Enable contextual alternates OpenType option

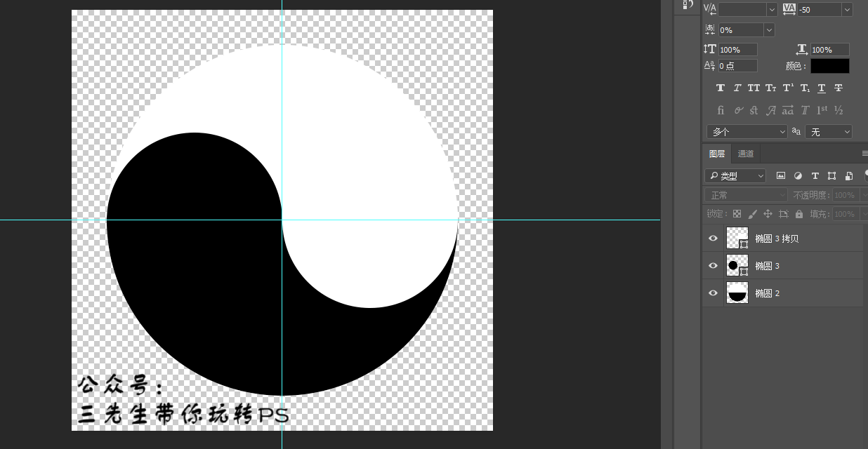coord(738,111)
